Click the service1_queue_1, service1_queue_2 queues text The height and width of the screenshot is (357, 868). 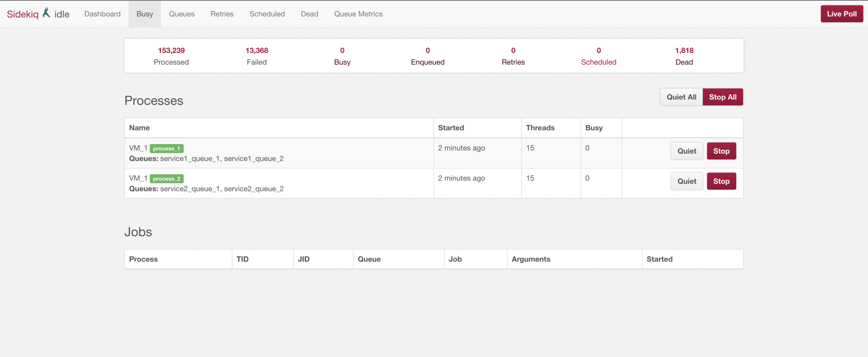coord(222,159)
